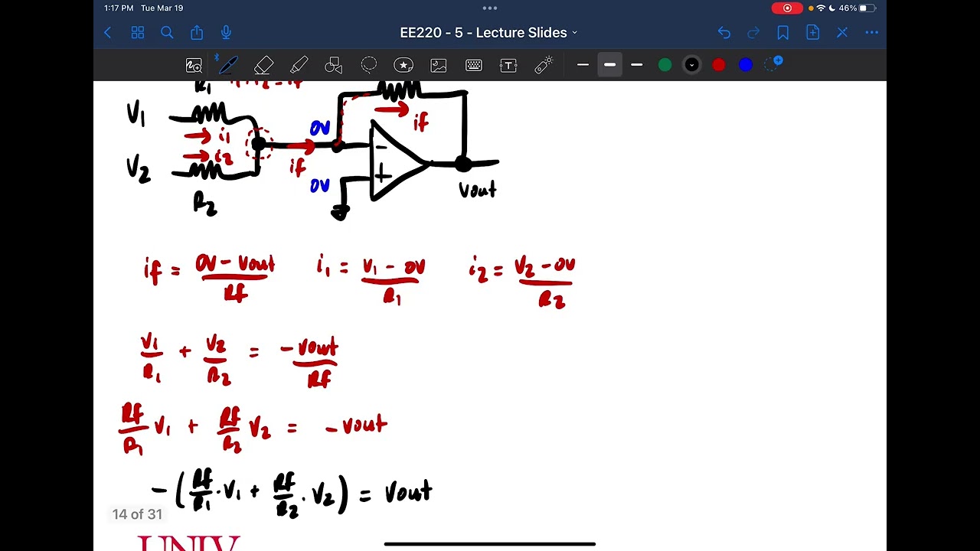Select the Text box tool
The height and width of the screenshot is (551, 980).
pos(508,65)
